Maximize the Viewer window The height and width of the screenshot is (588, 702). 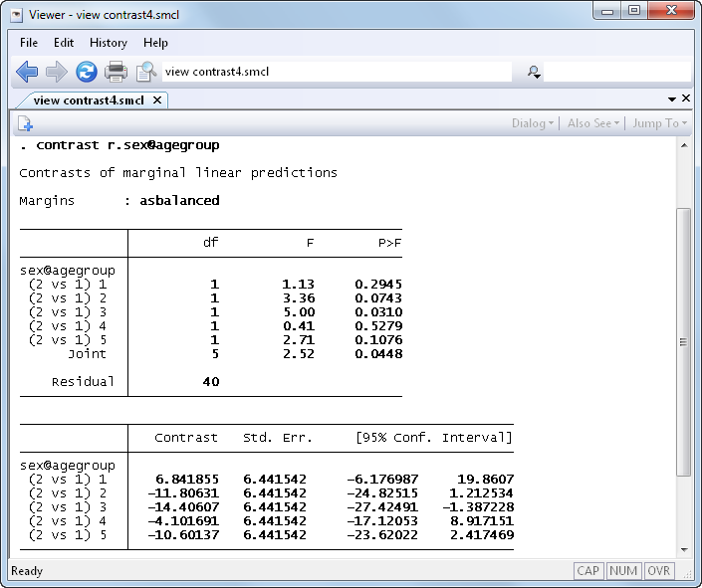click(634, 11)
